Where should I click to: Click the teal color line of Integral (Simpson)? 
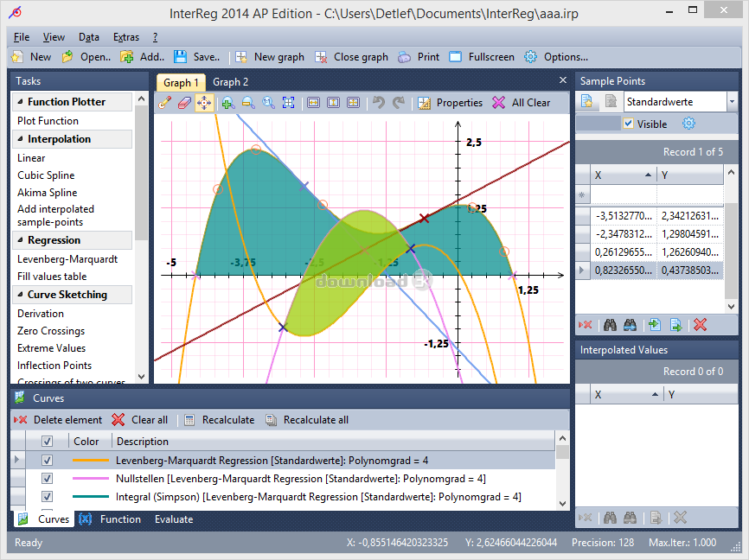click(91, 497)
